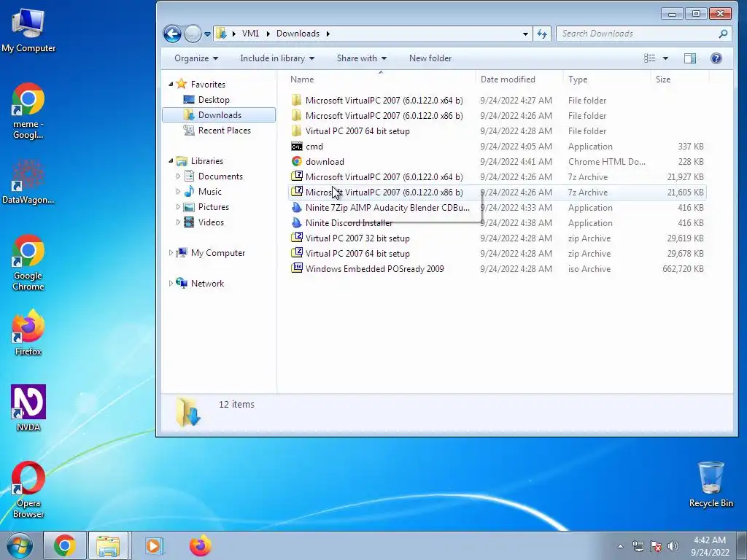Open Explorer Help question mark icon
This screenshot has height=560, width=747.
(x=716, y=58)
